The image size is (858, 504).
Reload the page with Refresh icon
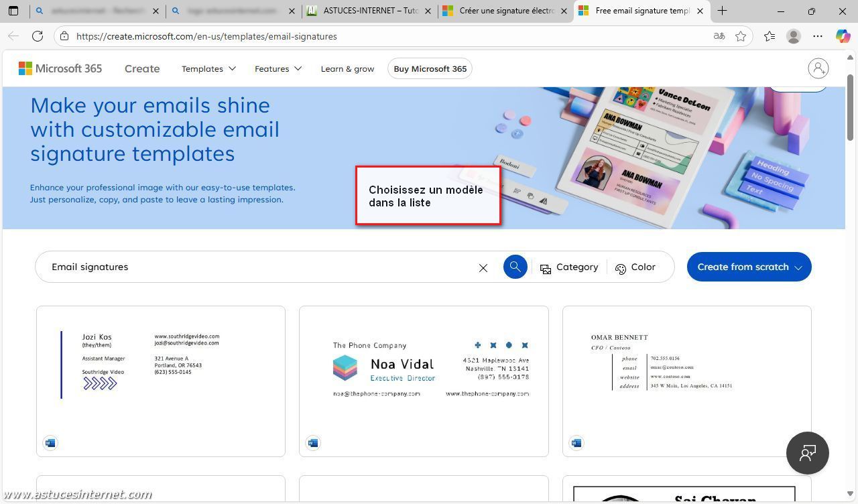click(38, 36)
